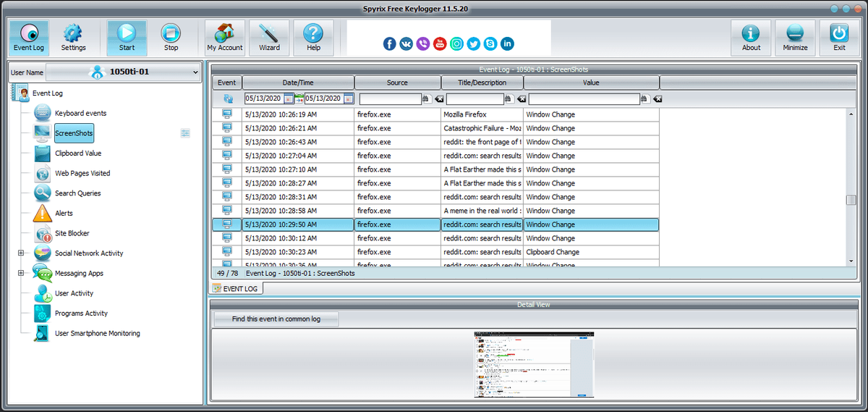Viewport: 868px width, 412px height.
Task: Click the Exit power button
Action: (839, 38)
